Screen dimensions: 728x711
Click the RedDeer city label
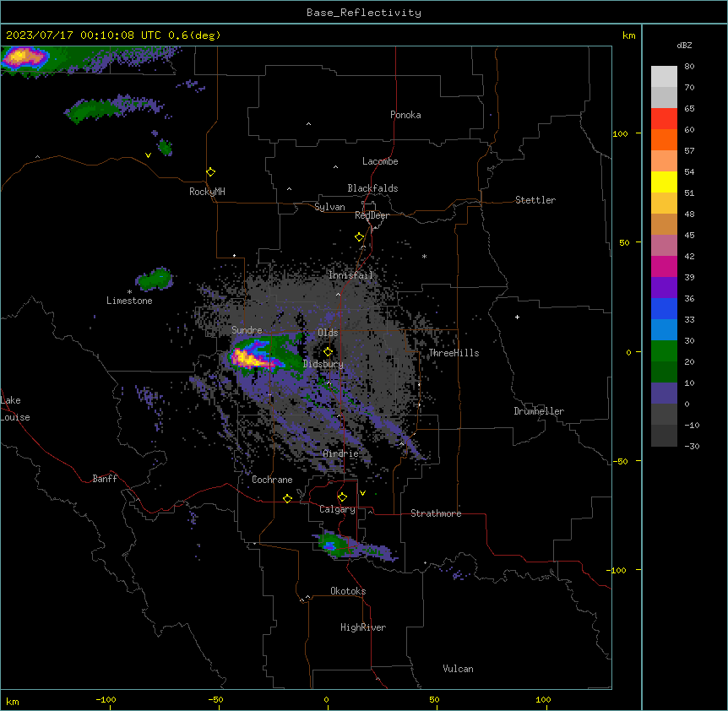pos(372,215)
